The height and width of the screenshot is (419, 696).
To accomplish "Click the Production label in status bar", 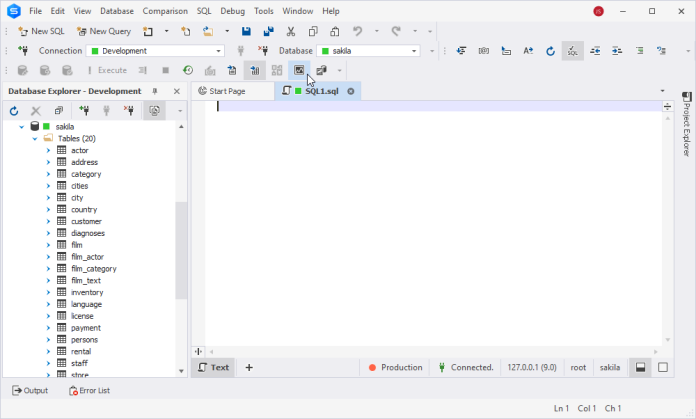I will click(x=402, y=368).
